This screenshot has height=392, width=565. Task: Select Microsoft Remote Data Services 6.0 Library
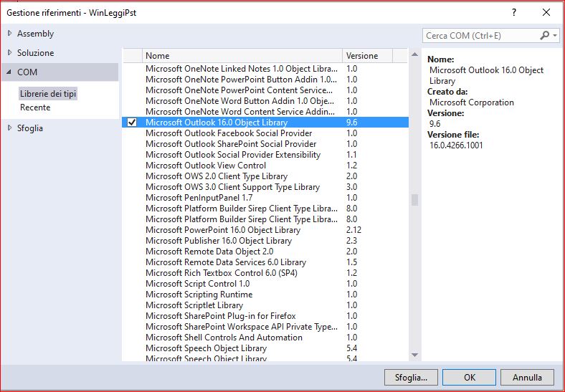click(x=265, y=262)
